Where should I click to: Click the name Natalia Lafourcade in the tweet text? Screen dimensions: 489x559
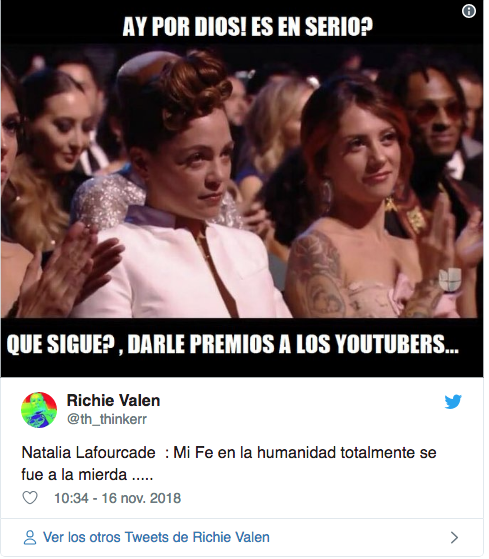(89, 457)
